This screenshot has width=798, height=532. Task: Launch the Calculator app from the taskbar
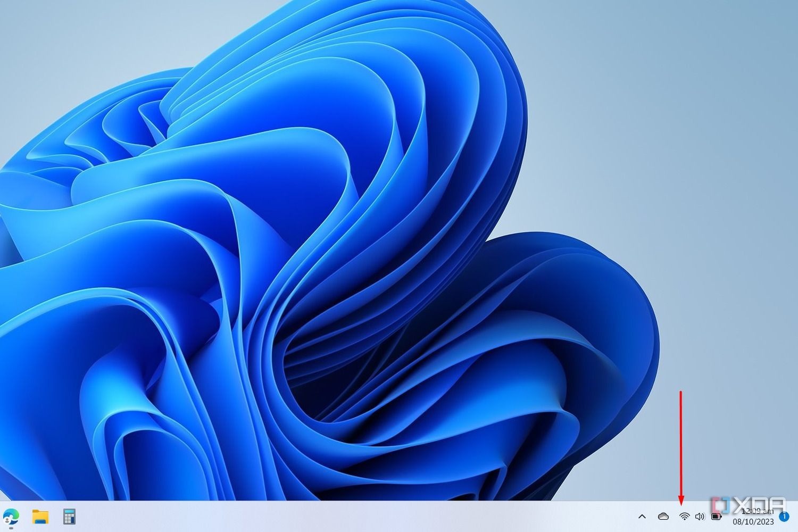pos(69,517)
